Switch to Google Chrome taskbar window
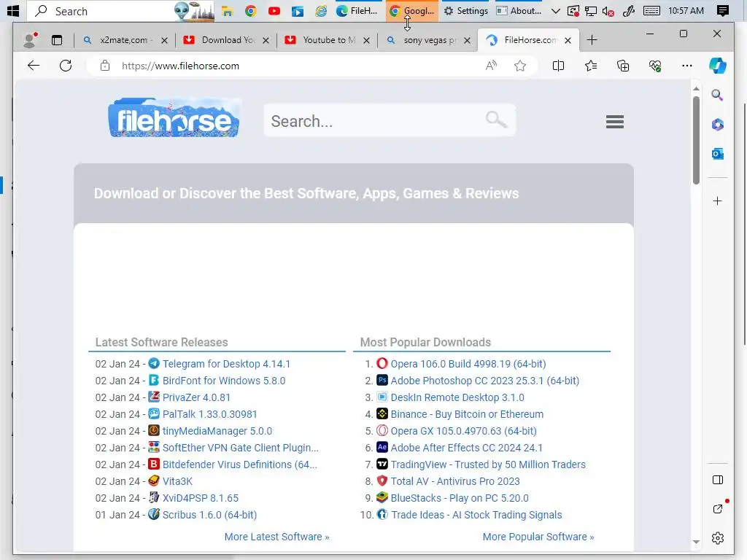The height and width of the screenshot is (560, 747). pos(412,10)
